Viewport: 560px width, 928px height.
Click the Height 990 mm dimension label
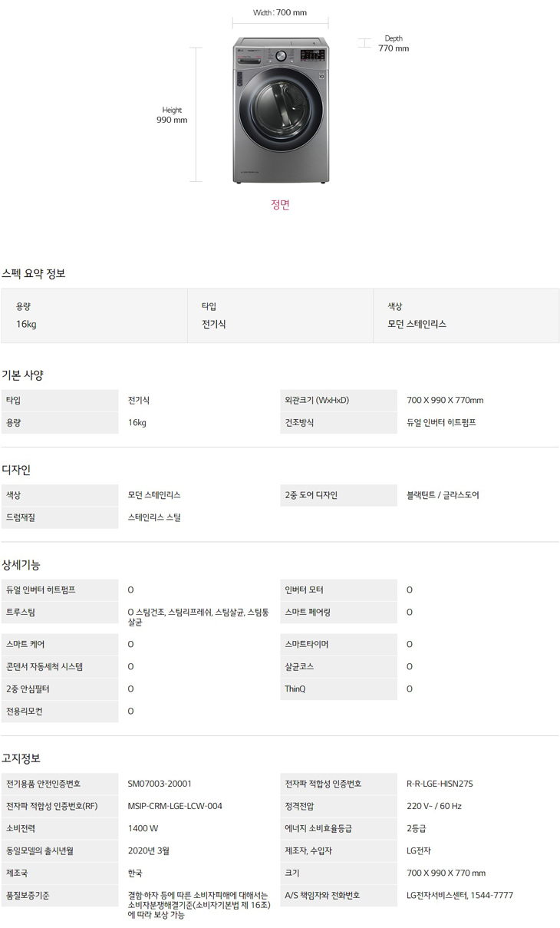tap(172, 115)
